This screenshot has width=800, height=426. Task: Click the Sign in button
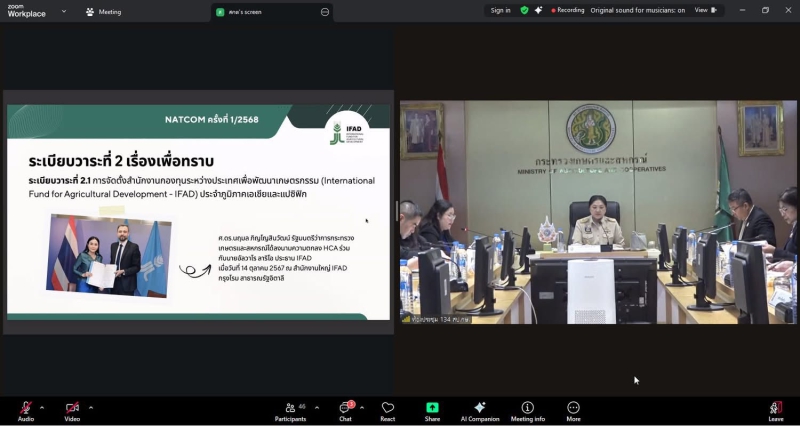[x=500, y=10]
